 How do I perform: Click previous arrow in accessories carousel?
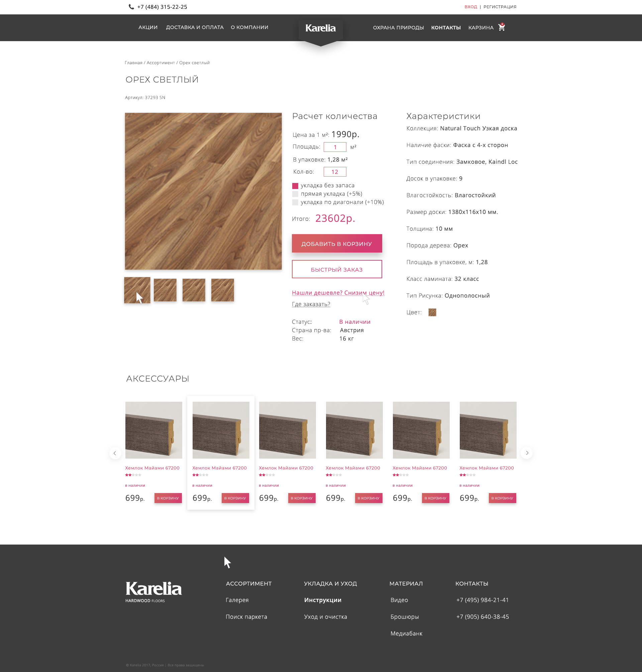(115, 453)
